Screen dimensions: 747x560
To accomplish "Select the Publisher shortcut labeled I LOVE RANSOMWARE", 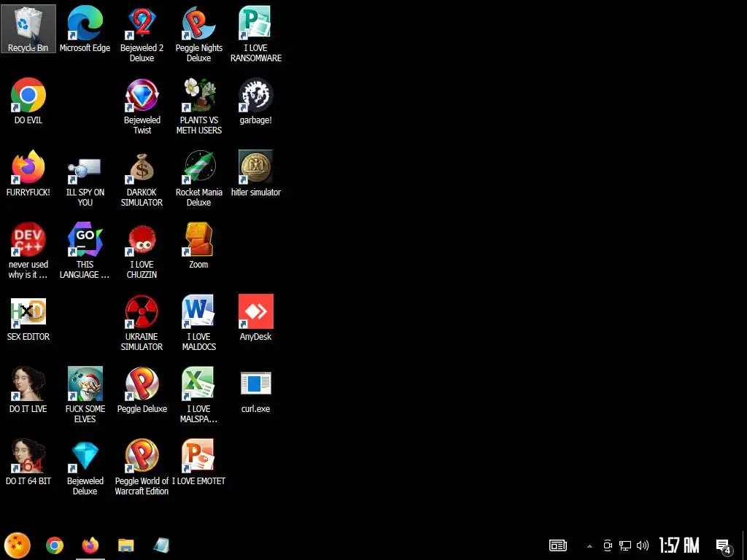I will [256, 34].
